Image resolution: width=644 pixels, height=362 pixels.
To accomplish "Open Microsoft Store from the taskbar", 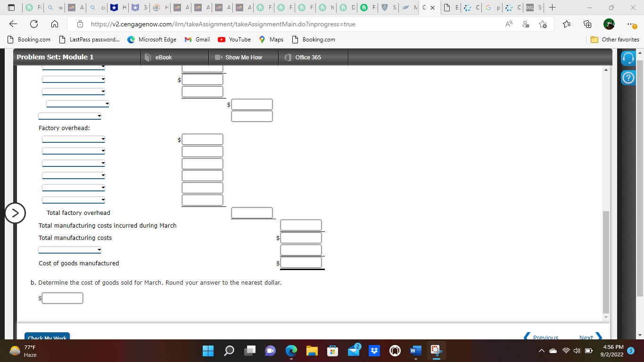I will [x=332, y=351].
